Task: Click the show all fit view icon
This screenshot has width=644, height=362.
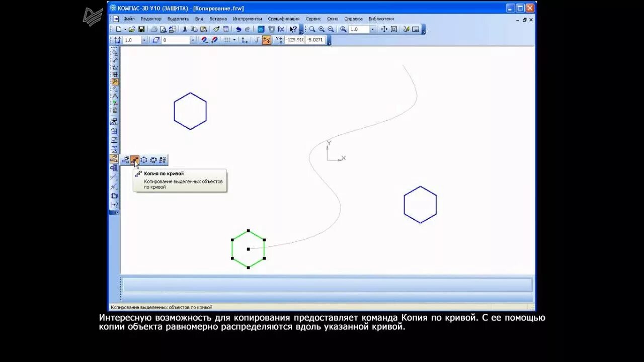Action: [x=394, y=29]
